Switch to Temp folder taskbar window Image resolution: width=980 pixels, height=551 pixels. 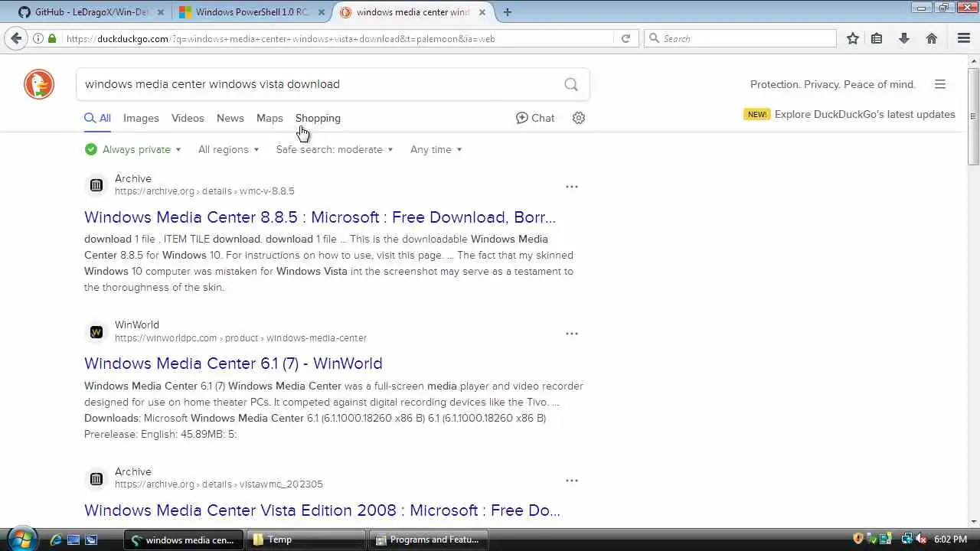pos(306,540)
